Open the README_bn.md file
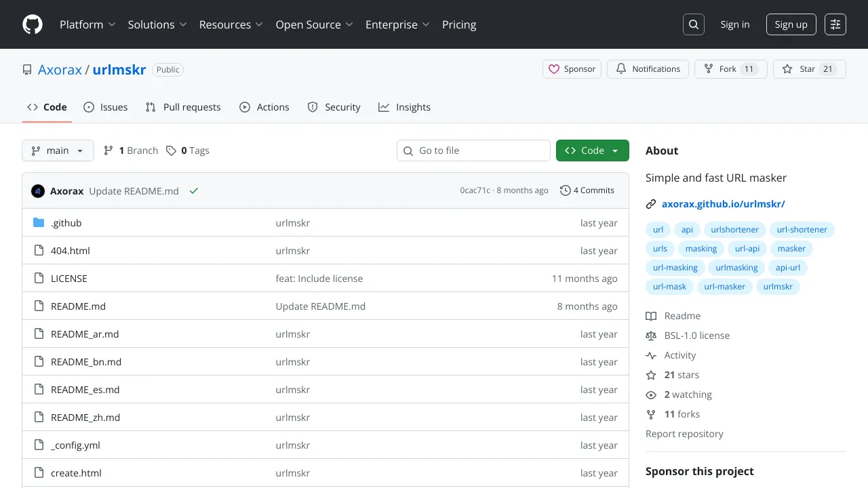Viewport: 868px width, 488px height. 86,362
